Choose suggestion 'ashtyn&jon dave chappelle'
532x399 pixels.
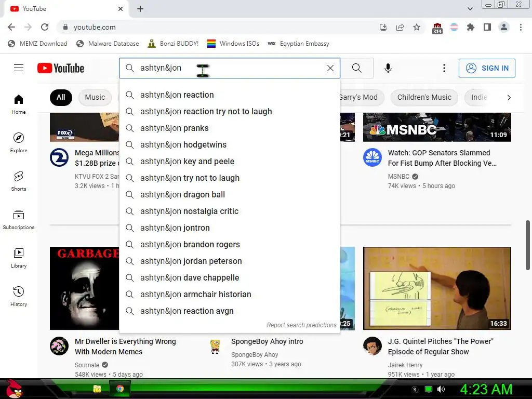[230, 277]
